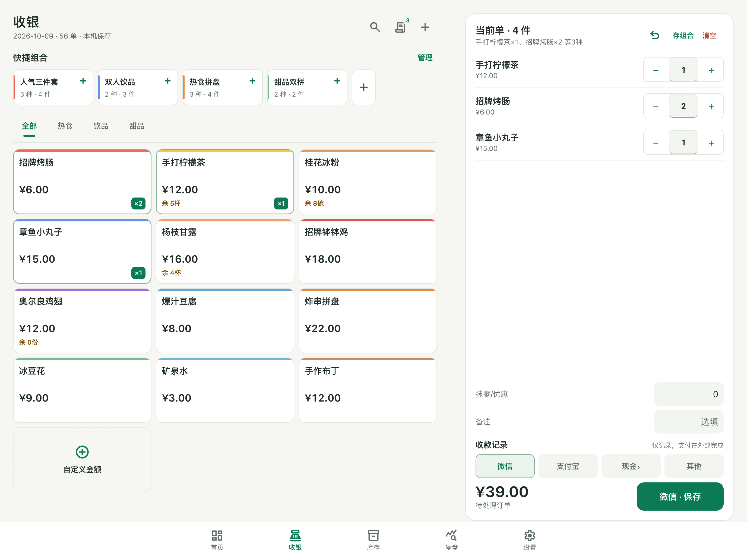The image size is (747, 560).
Task: Add 桂花冰粉 product to order
Action: pyautogui.click(x=368, y=182)
